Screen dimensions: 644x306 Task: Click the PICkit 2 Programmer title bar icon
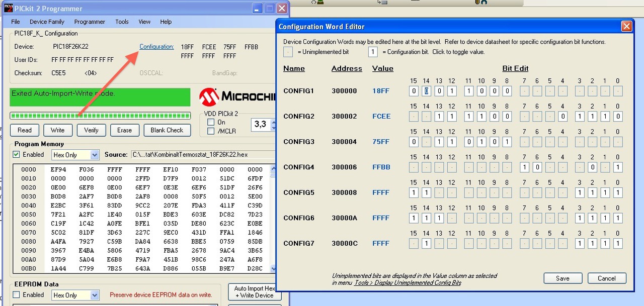click(9, 9)
